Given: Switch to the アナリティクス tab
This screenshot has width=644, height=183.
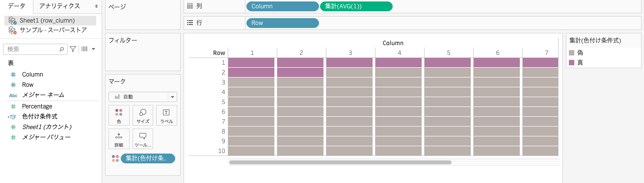Looking at the screenshot, I should [59, 6].
